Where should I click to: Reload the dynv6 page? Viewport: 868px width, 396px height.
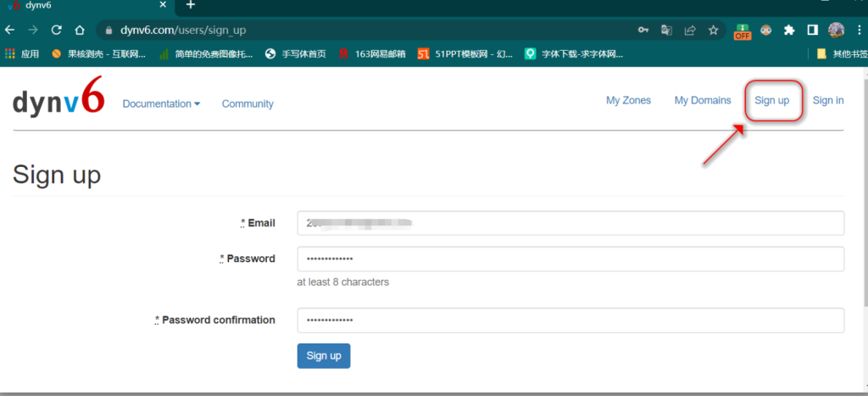pyautogui.click(x=57, y=30)
